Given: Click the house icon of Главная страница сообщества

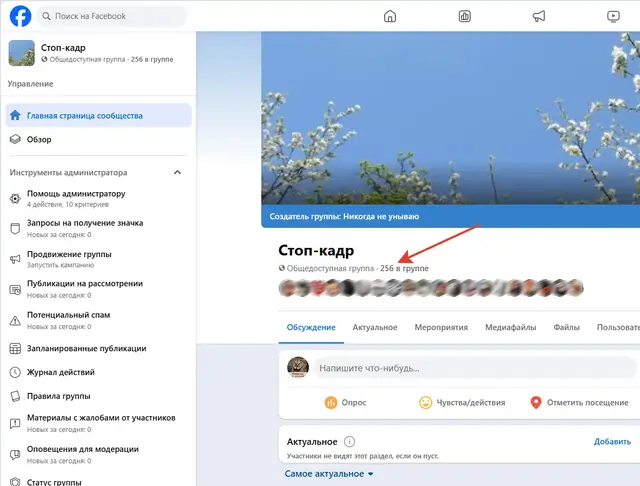Looking at the screenshot, I should [x=15, y=115].
